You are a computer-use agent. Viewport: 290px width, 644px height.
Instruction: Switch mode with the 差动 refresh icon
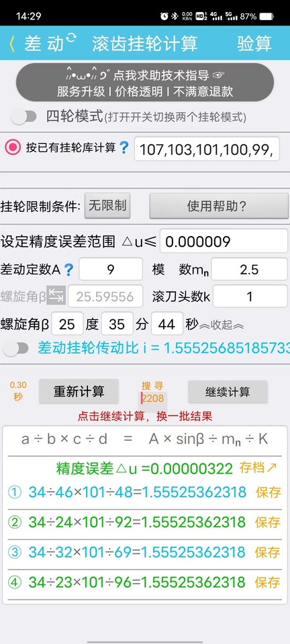pos(70,38)
